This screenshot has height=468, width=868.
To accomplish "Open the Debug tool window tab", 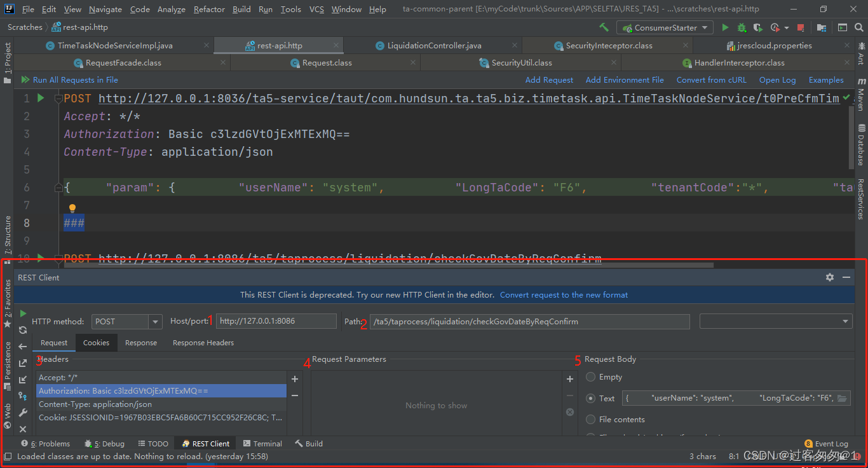I will click(104, 444).
